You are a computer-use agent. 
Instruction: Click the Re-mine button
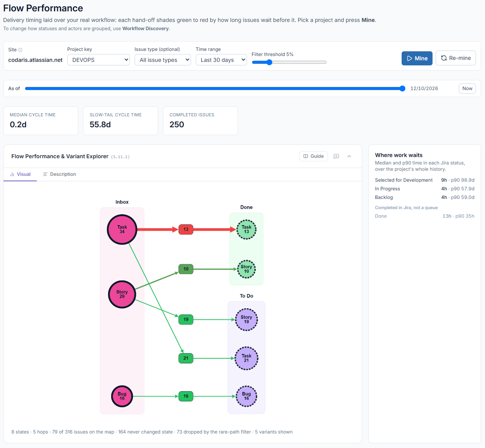[x=456, y=58]
